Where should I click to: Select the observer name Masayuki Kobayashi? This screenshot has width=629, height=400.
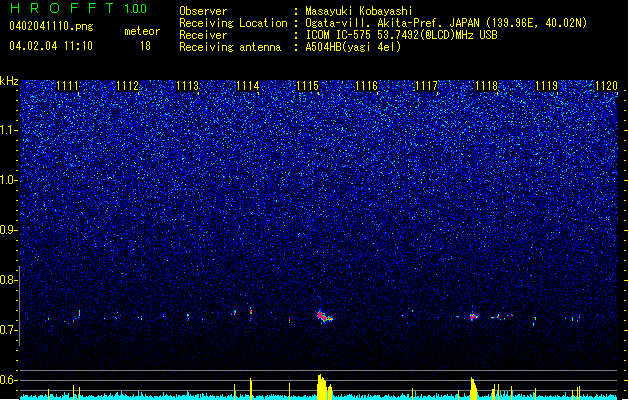[359, 11]
